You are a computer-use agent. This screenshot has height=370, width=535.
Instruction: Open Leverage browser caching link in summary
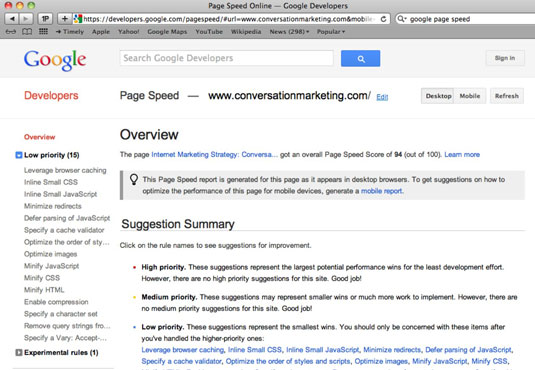tap(183, 350)
